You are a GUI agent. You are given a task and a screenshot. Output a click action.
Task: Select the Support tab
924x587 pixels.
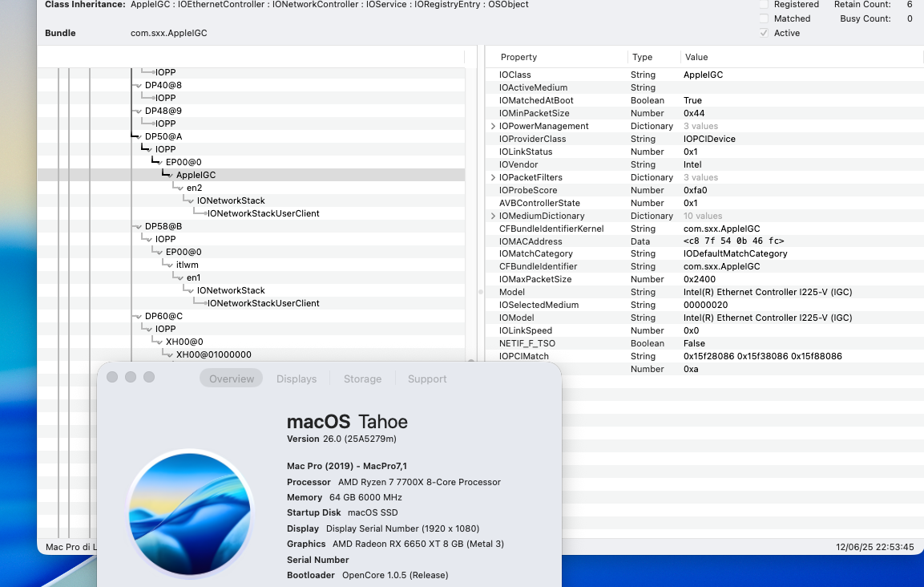tap(427, 379)
